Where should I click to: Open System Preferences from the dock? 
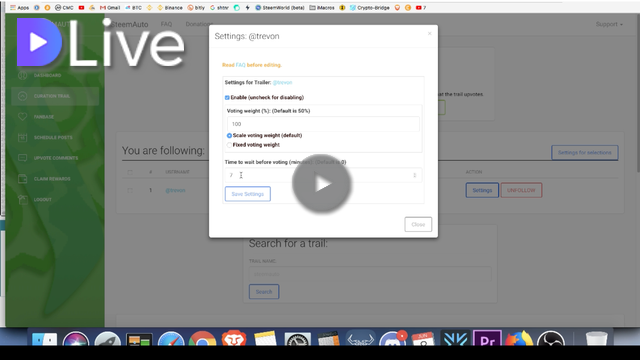(x=298, y=339)
